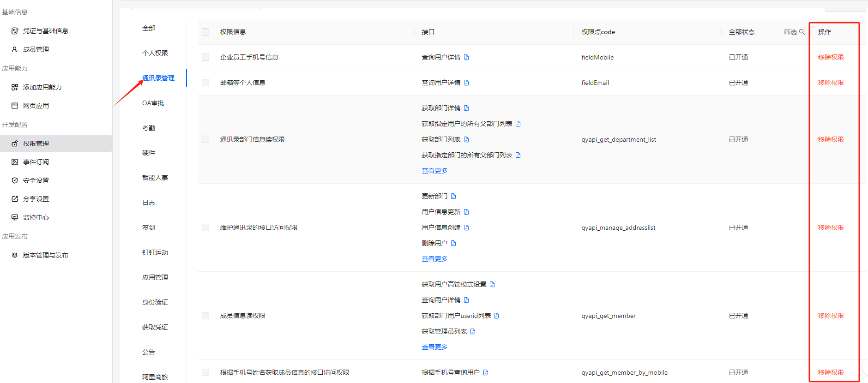Expand 查看更多 under 维护通讯录的接口访问权限
Viewport: 868px width, 383px height.
click(x=434, y=259)
